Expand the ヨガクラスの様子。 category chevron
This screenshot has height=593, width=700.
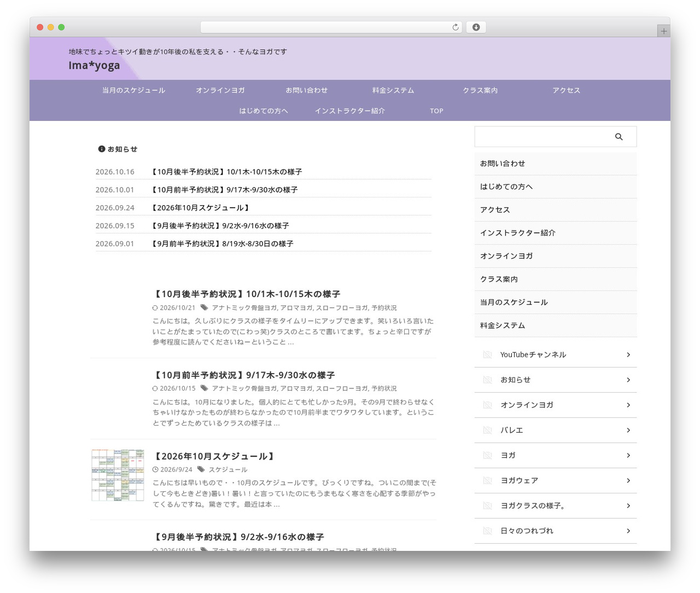[x=628, y=505]
